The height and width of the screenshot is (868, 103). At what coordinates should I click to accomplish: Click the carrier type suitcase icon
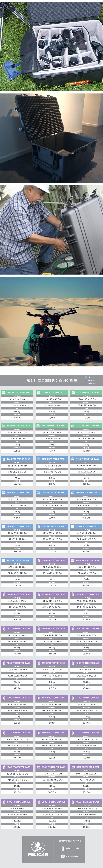63,848
